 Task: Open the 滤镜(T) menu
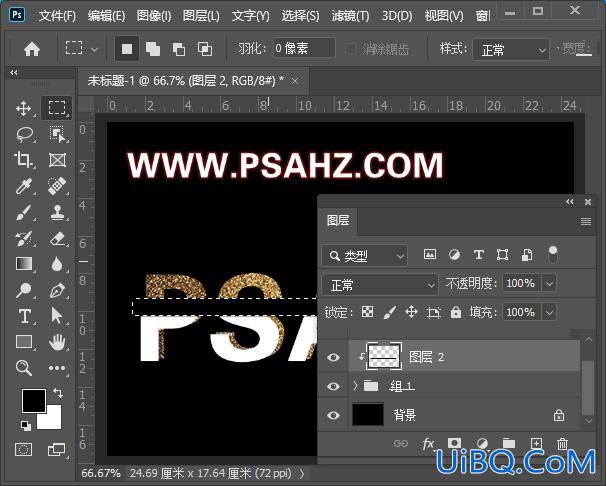tap(351, 16)
